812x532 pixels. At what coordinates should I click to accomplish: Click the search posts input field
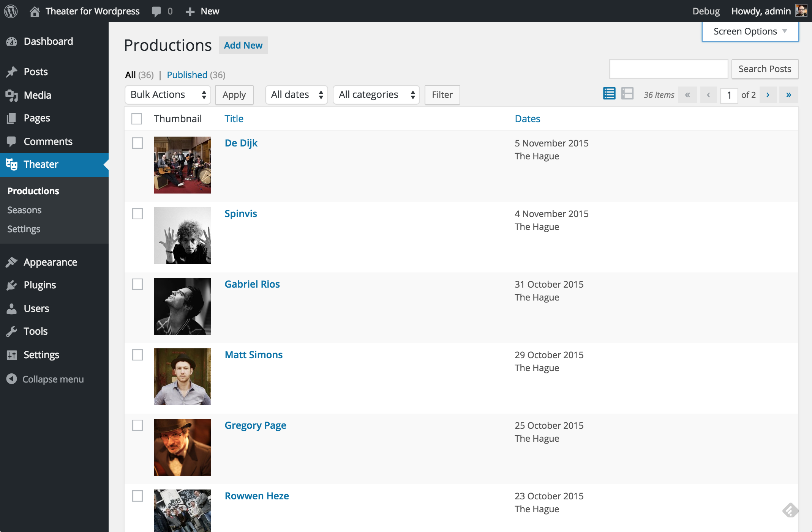[x=668, y=69]
